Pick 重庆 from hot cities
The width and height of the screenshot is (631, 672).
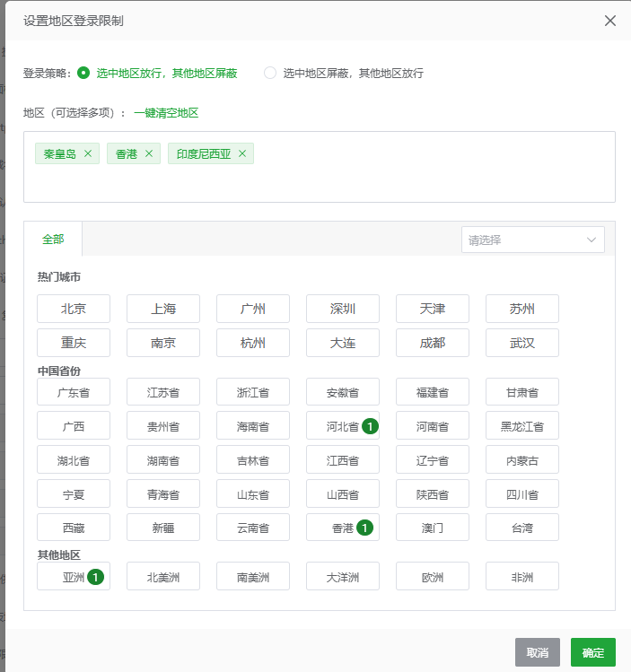tap(74, 343)
